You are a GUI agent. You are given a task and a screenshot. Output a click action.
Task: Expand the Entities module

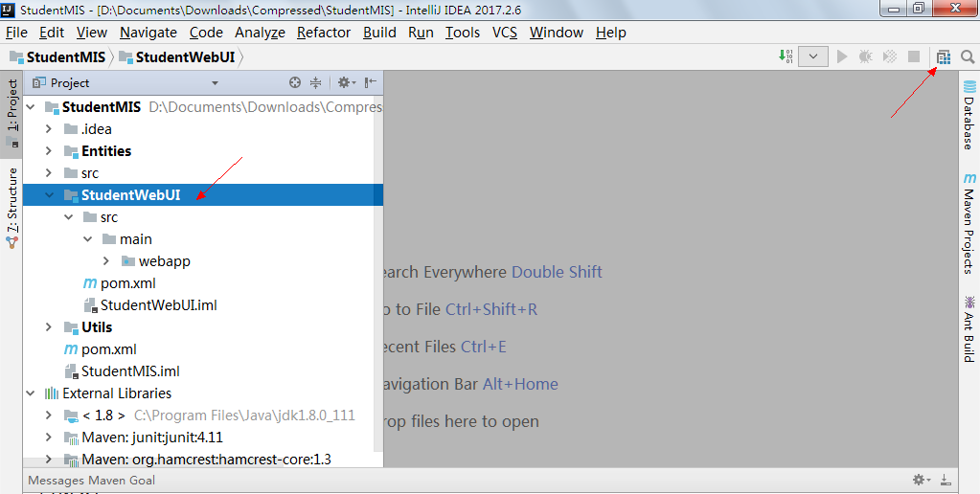49,151
